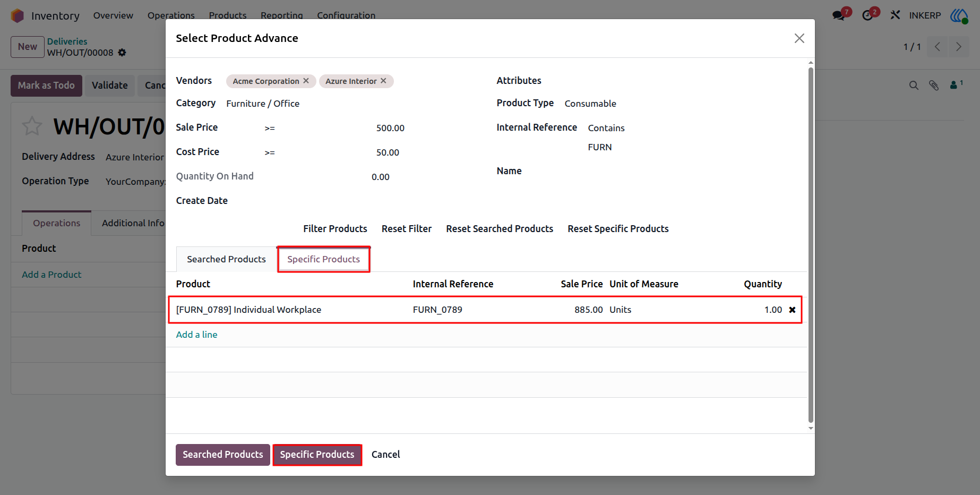Remove the Azure Interior vendor tag
This screenshot has width=980, height=495.
(383, 81)
